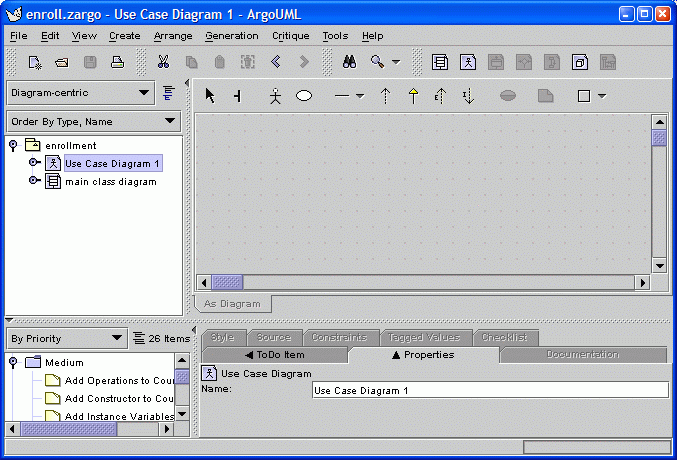Click the Open project folder icon
Image resolution: width=677 pixels, height=460 pixels.
(62, 63)
